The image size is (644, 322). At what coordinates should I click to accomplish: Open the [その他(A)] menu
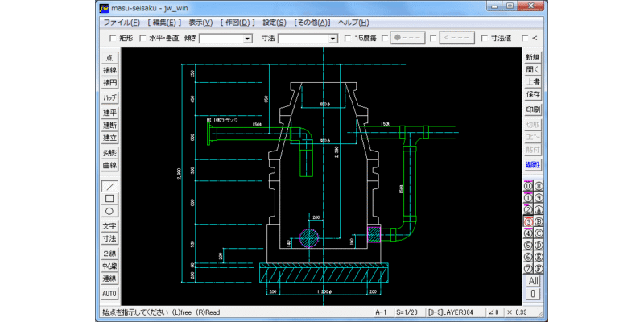click(x=312, y=23)
